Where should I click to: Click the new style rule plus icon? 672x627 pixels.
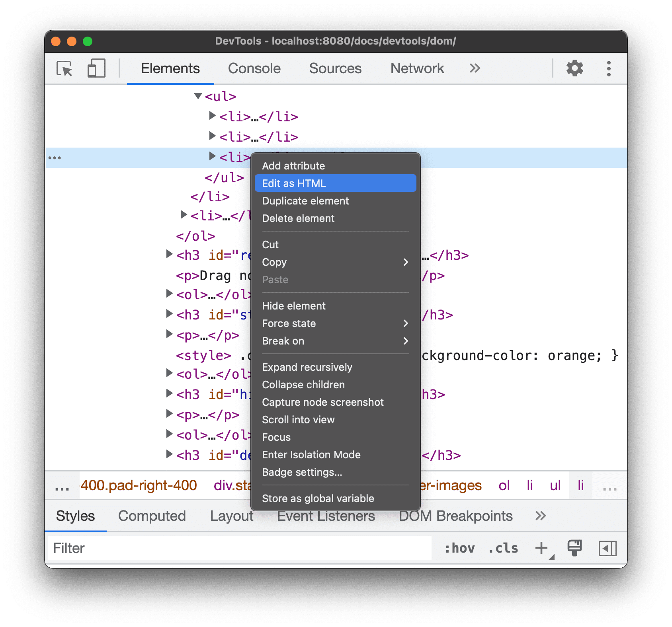pyautogui.click(x=541, y=548)
